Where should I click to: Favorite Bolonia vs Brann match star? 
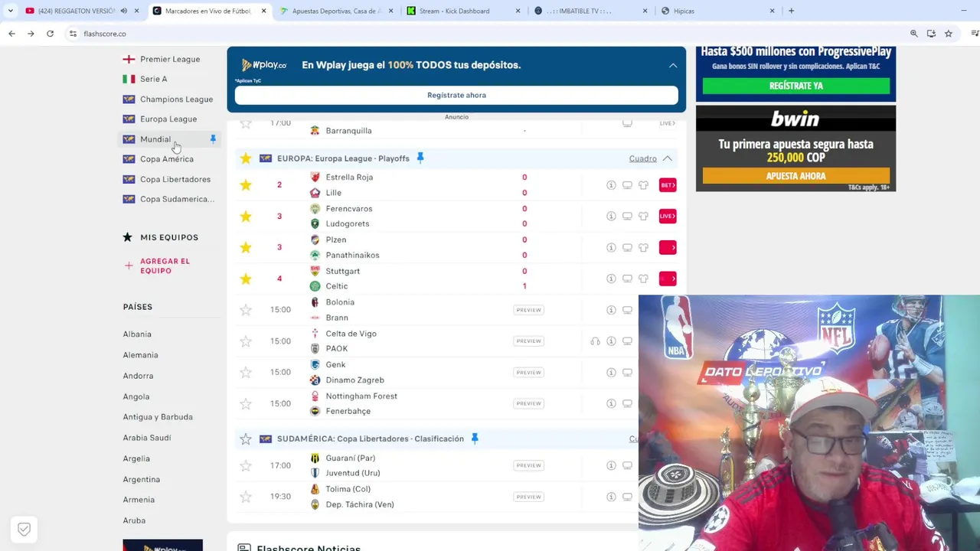246,310
